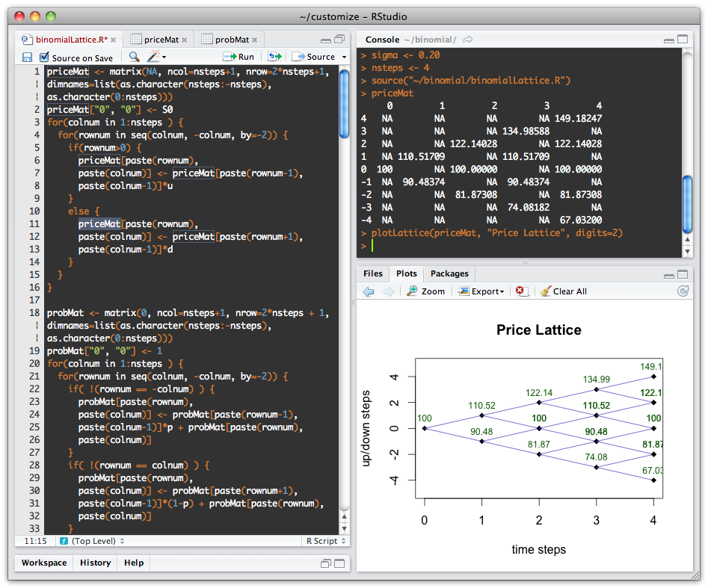This screenshot has width=708, height=588.
Task: Open the Packages tab
Action: coord(449,273)
